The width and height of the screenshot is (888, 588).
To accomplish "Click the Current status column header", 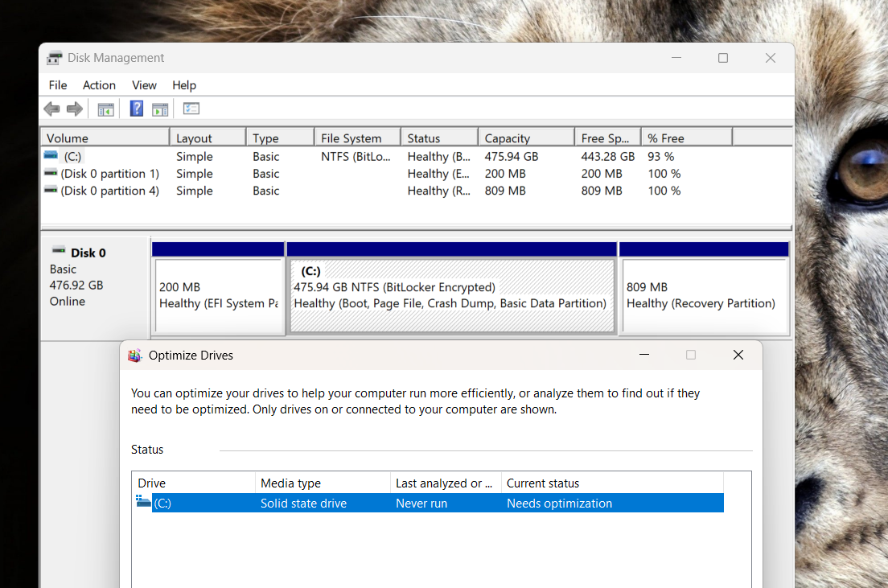I will coord(612,483).
